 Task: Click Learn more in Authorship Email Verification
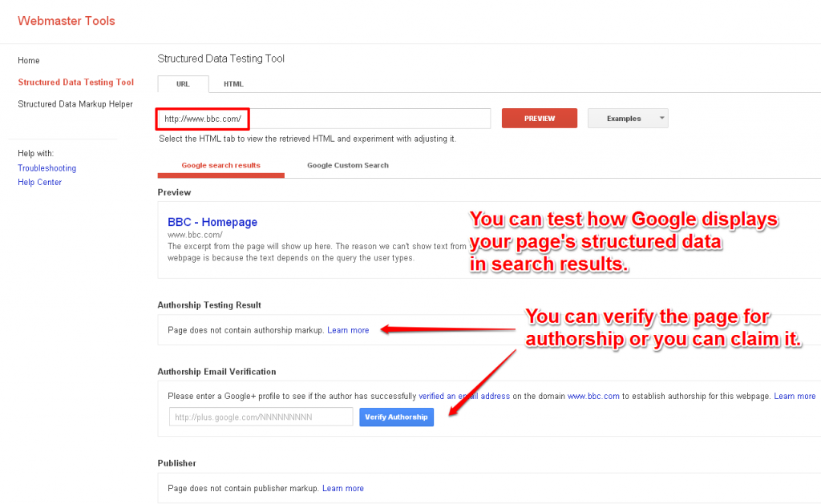pyautogui.click(x=795, y=396)
